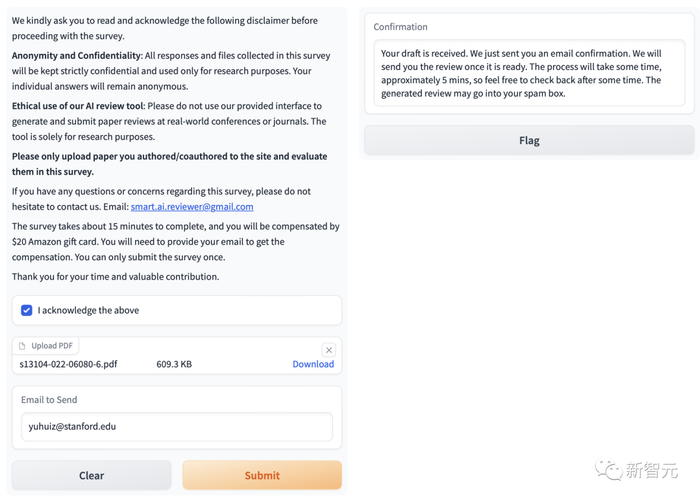This screenshot has width=700, height=501.
Task: Click the "Confirmation" panel label
Action: (400, 27)
